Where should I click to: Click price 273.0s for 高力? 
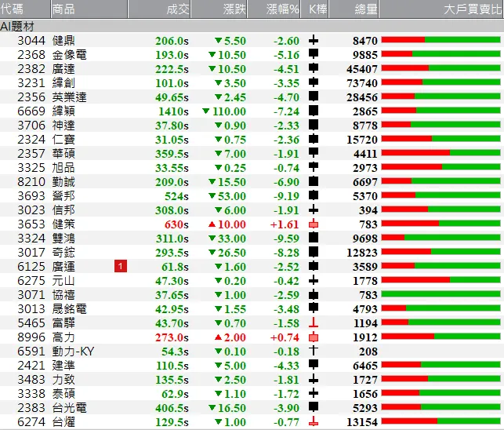[172, 337]
